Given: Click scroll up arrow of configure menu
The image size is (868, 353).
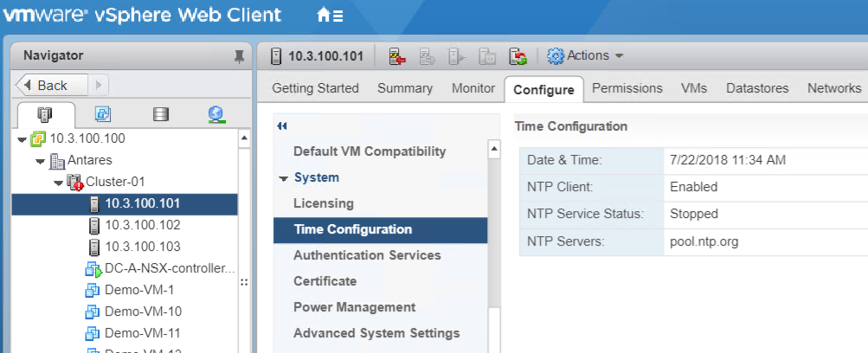Looking at the screenshot, I should pos(494,149).
